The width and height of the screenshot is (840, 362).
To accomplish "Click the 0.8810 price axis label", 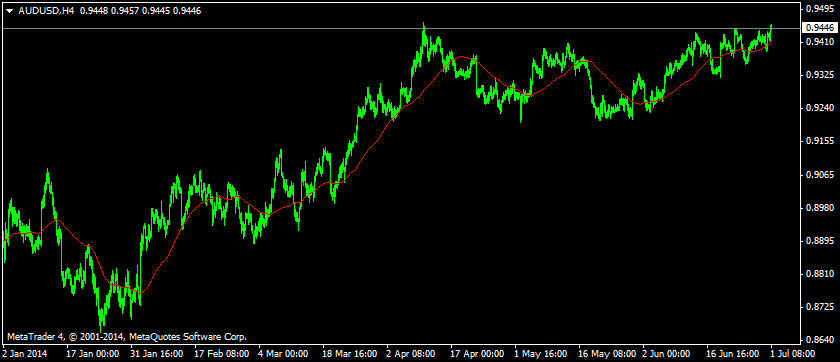I will tap(821, 274).
